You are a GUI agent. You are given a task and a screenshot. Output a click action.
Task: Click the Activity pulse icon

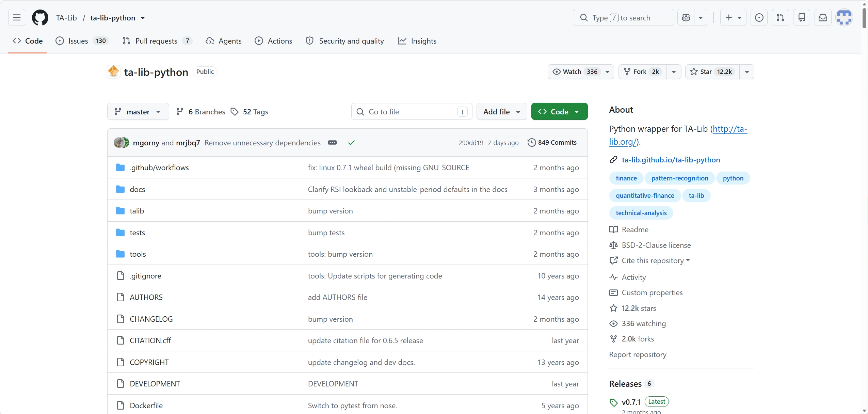pyautogui.click(x=613, y=277)
